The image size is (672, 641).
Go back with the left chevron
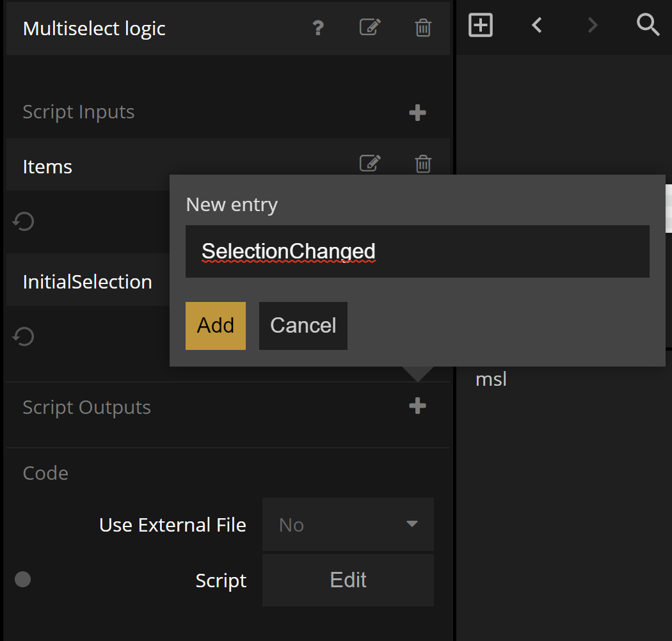(537, 26)
